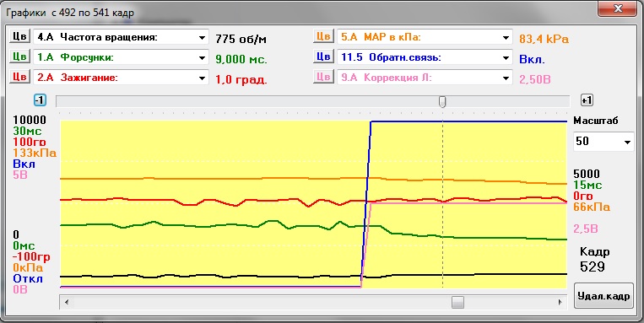
Task: Click the black Цв button for Частота вращения
Action: click(19, 36)
